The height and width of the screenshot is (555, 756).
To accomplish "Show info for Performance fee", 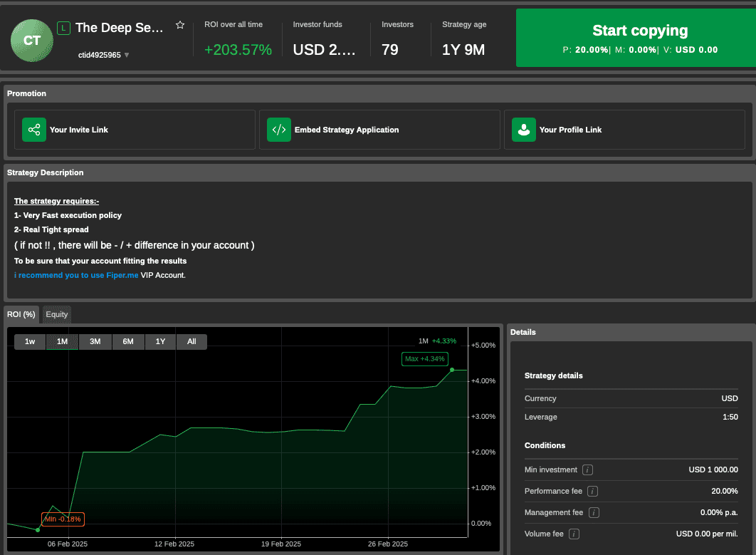I will [592, 491].
